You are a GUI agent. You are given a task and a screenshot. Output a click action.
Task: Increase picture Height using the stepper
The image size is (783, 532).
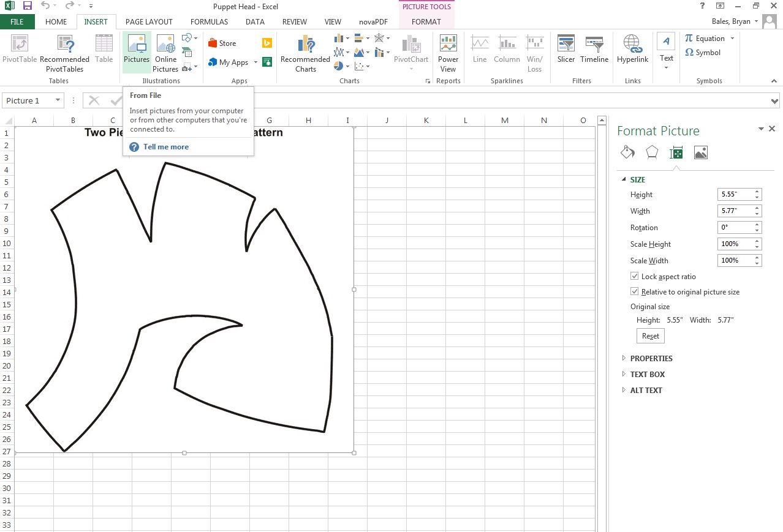pyautogui.click(x=757, y=192)
